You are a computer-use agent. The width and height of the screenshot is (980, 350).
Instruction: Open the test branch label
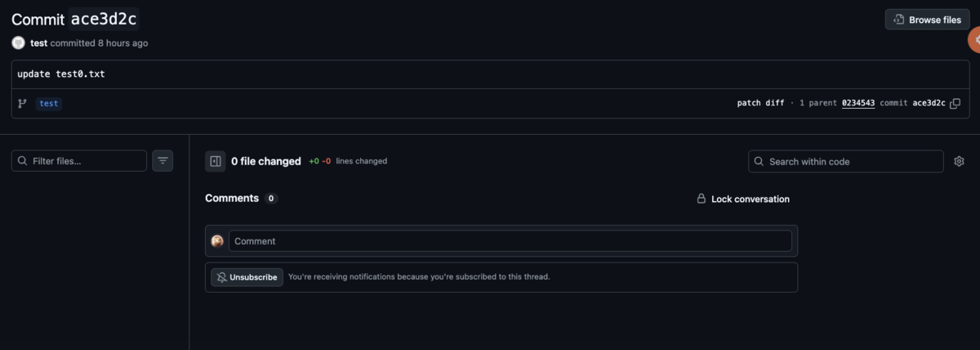(49, 104)
